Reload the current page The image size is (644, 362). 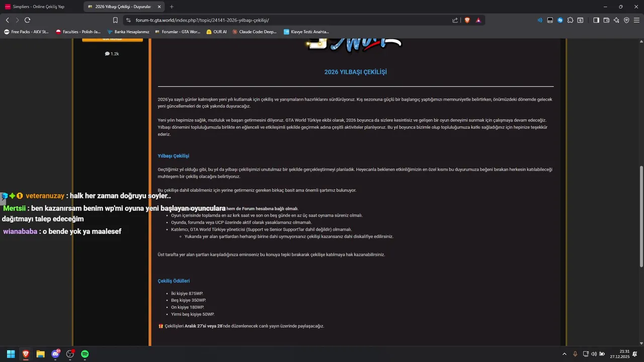pyautogui.click(x=27, y=20)
